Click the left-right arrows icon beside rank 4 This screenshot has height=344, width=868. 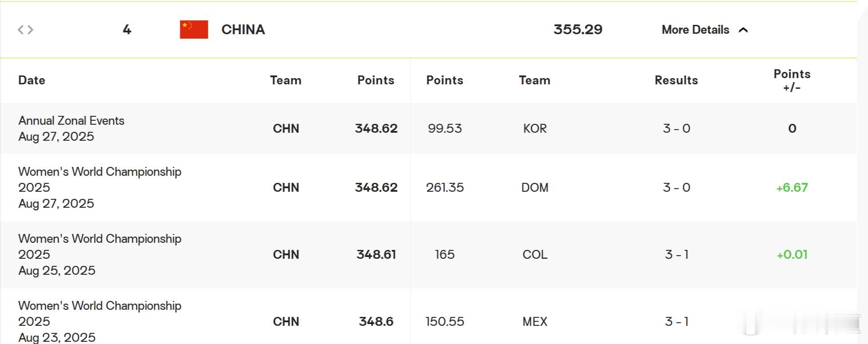click(25, 30)
